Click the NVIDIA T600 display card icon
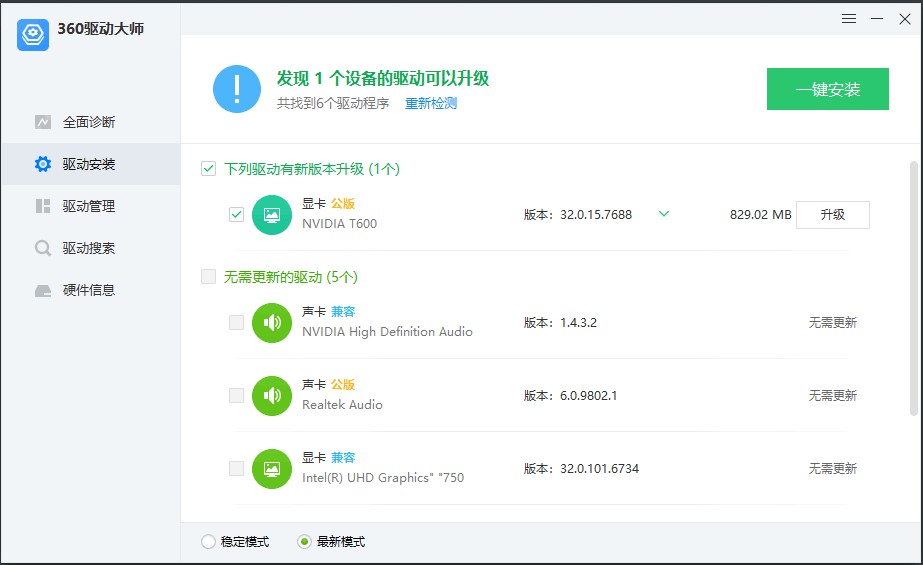The width and height of the screenshot is (923, 565). 271,215
